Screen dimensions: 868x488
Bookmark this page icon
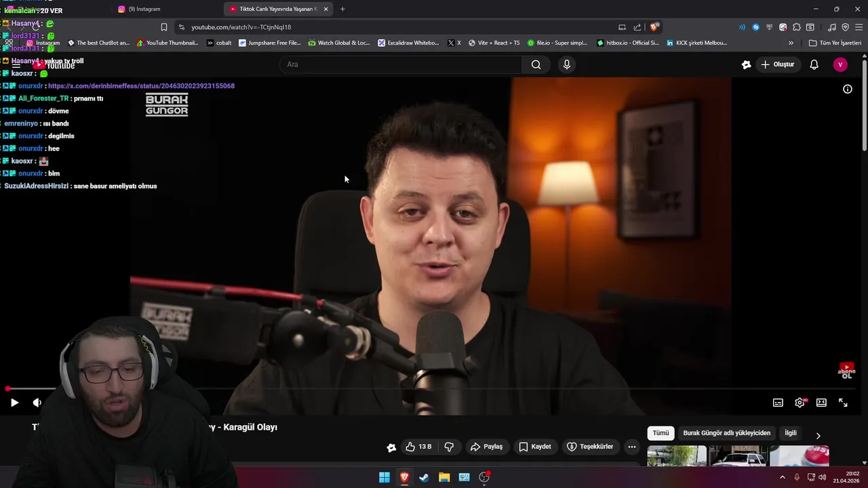(163, 27)
